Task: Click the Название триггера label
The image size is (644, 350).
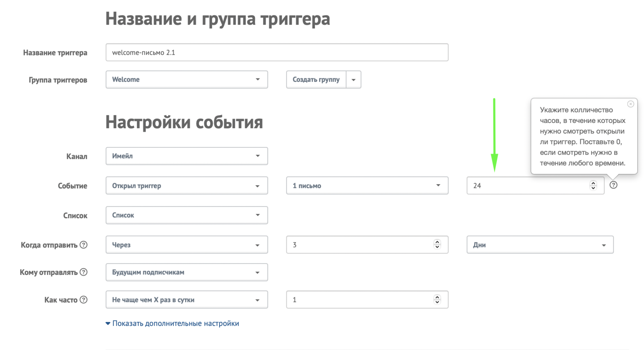Action: click(55, 53)
